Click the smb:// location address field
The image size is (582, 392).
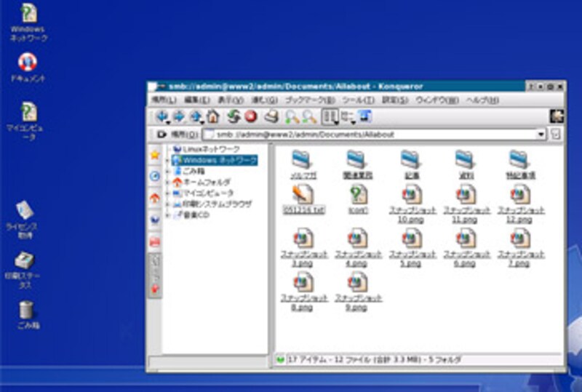point(375,135)
